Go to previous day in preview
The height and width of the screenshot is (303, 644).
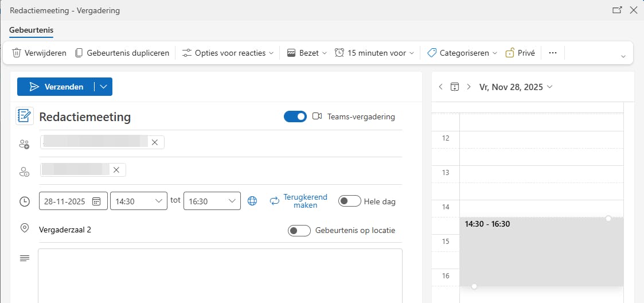[440, 87]
